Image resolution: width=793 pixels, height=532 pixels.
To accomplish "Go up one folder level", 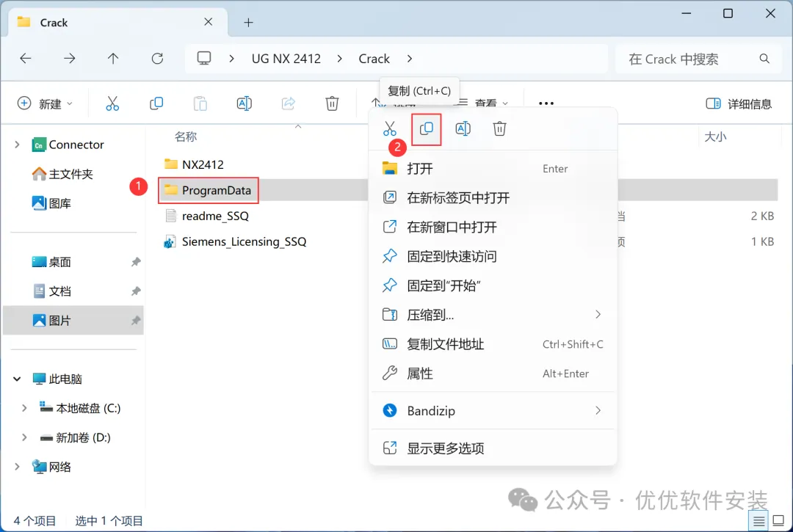I will point(113,59).
